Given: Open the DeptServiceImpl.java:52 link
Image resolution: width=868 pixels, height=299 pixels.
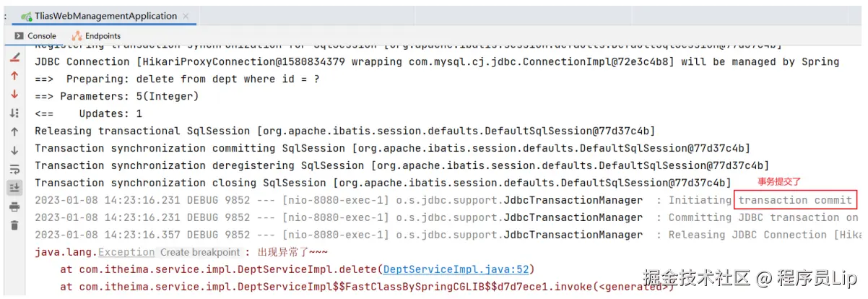Looking at the screenshot, I should click(458, 269).
